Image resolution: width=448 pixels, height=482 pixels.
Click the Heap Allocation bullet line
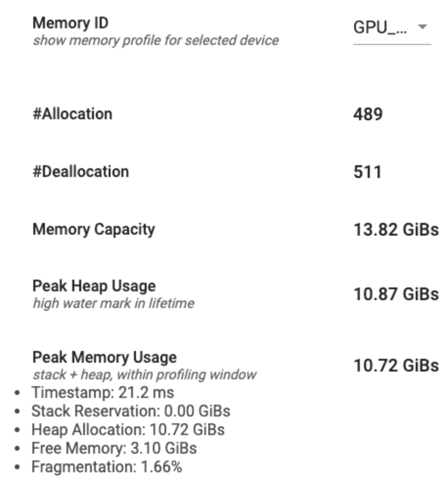click(128, 430)
